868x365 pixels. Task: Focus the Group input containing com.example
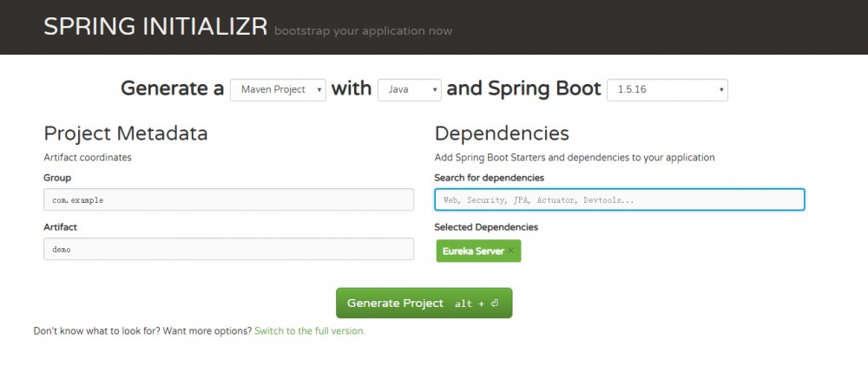click(228, 199)
